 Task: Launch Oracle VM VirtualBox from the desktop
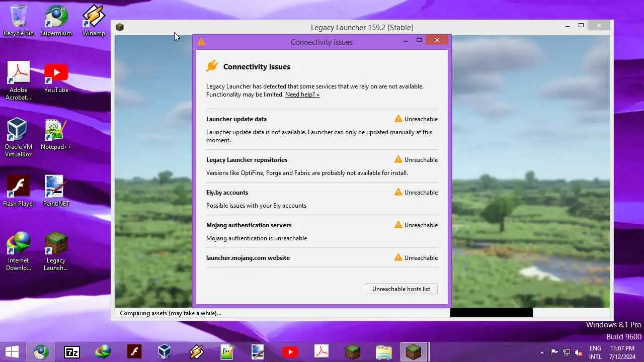click(x=19, y=137)
